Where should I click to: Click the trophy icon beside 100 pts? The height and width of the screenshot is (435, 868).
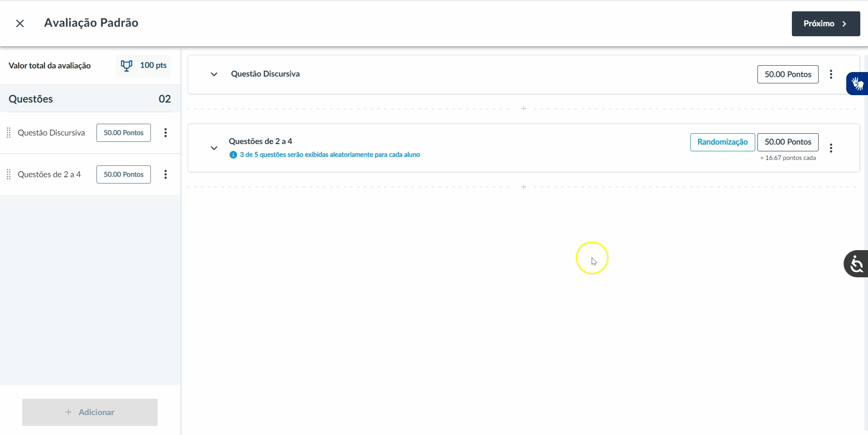click(126, 66)
